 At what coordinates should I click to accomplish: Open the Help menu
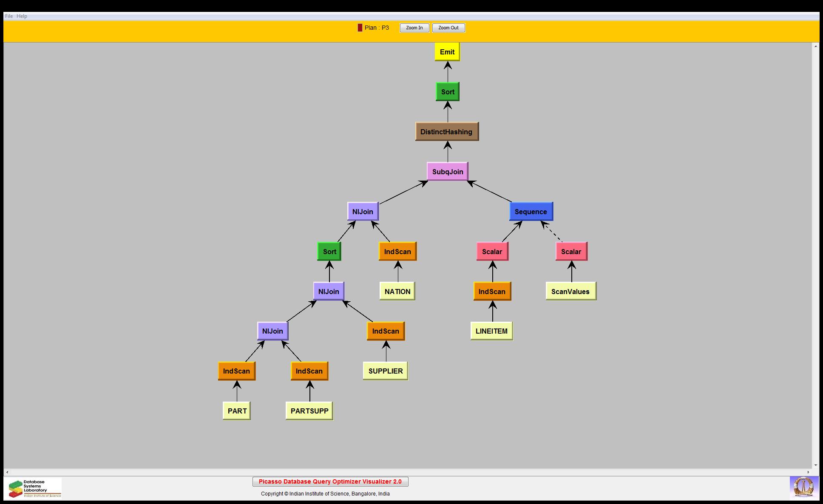(22, 16)
